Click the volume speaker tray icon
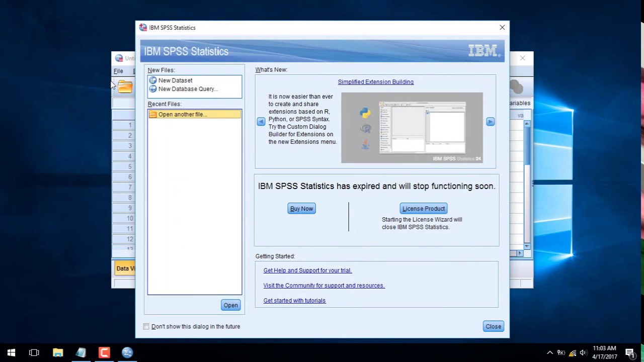 click(x=583, y=352)
